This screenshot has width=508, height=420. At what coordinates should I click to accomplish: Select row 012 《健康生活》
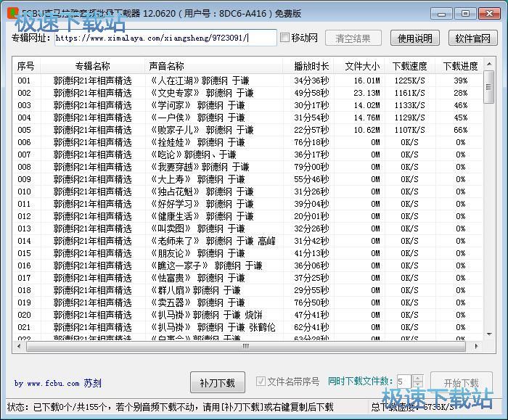point(248,216)
